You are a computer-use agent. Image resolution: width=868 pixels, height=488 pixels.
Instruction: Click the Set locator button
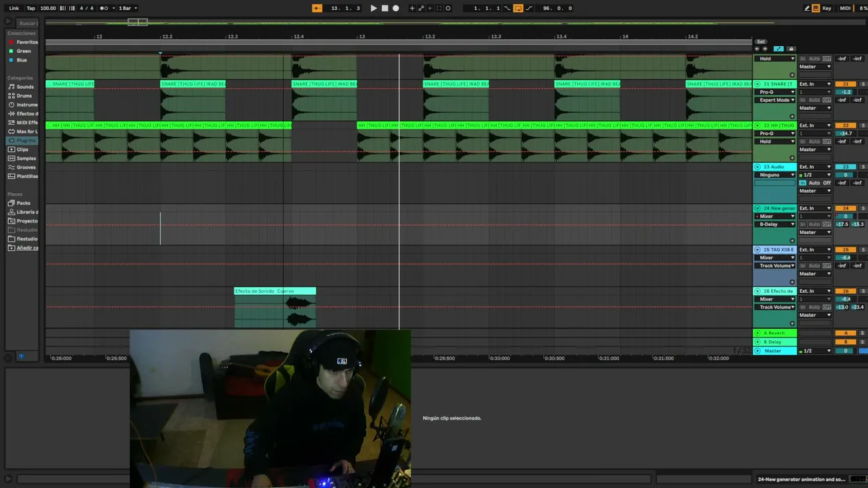[x=761, y=42]
